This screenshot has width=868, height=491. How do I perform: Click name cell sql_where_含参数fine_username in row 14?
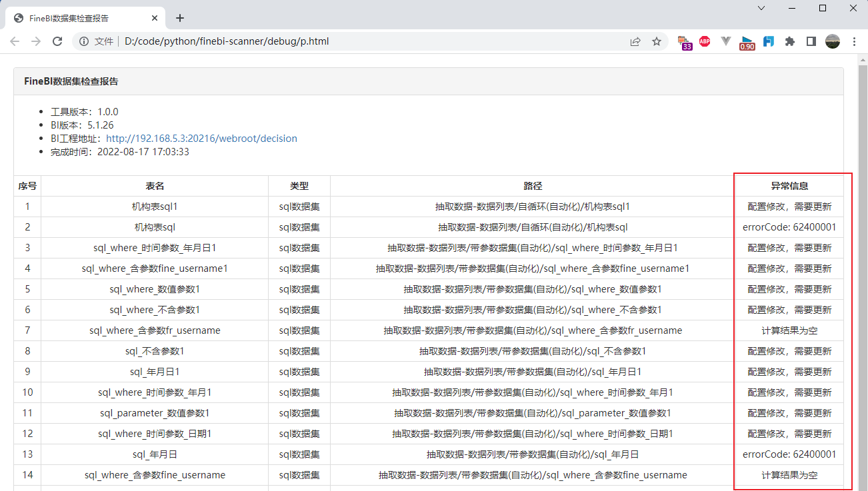point(155,475)
